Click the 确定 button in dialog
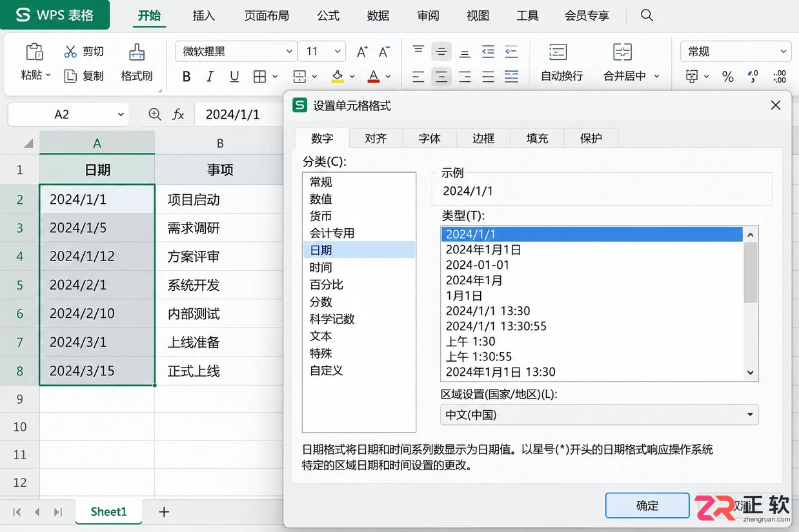The width and height of the screenshot is (799, 532). (647, 506)
